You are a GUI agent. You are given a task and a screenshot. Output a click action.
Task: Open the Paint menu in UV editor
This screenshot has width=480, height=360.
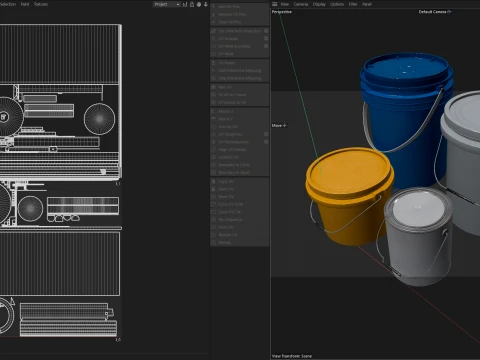pos(25,4)
